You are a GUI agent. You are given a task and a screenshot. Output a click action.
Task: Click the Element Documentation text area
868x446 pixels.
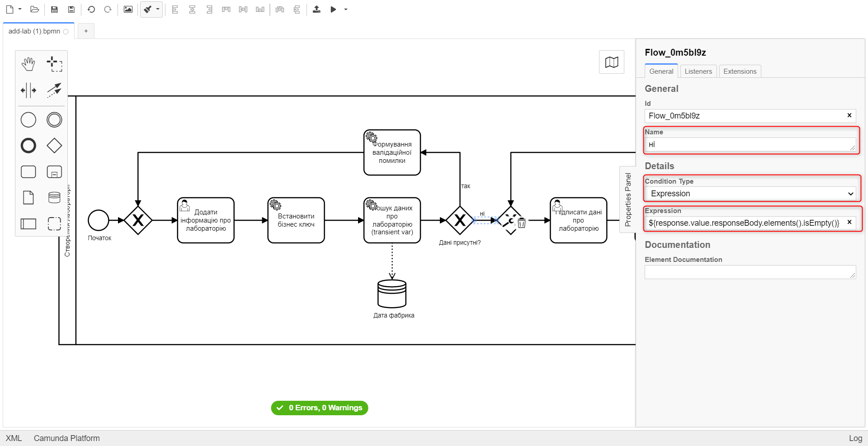pyautogui.click(x=750, y=272)
